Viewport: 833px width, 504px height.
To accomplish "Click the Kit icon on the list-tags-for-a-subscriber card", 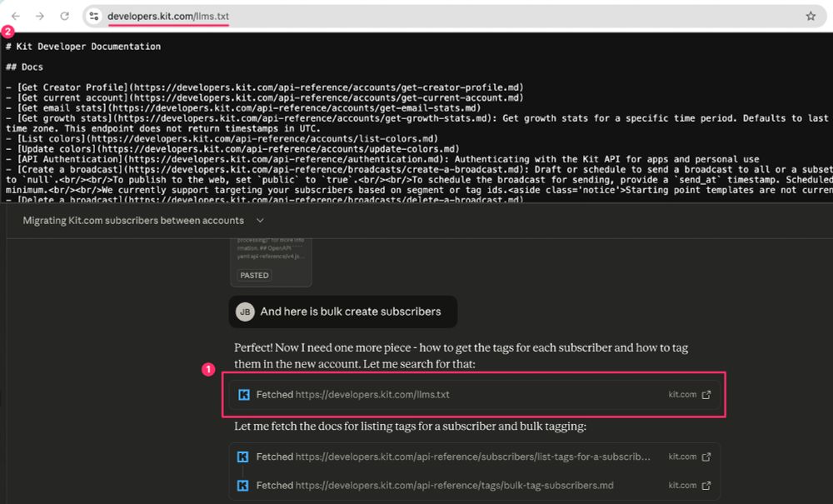I will pyautogui.click(x=243, y=457).
